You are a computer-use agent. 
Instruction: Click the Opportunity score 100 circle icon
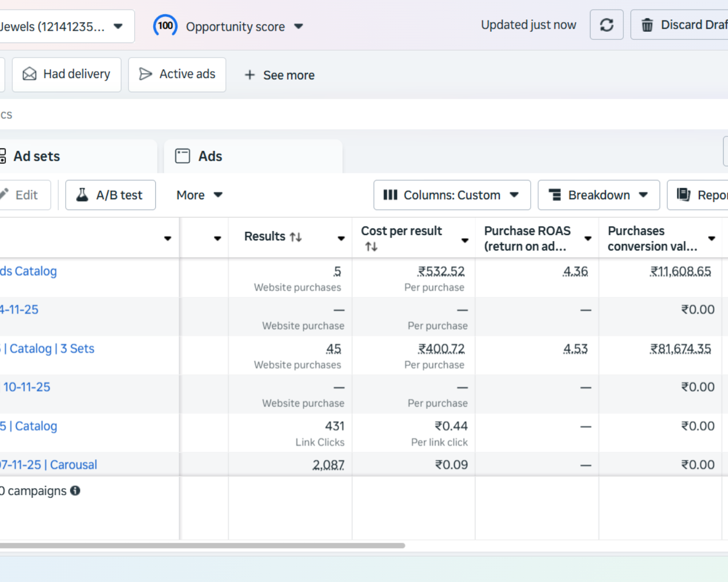165,26
